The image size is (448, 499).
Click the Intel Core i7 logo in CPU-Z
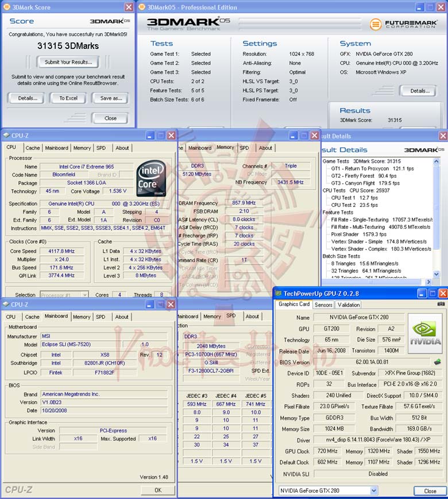point(152,178)
